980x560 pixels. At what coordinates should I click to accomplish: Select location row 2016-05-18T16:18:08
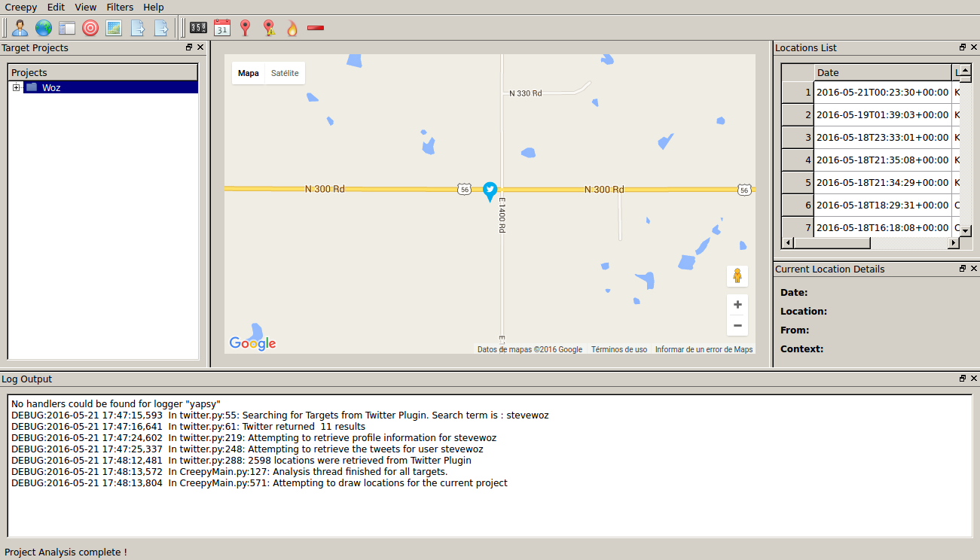883,227
